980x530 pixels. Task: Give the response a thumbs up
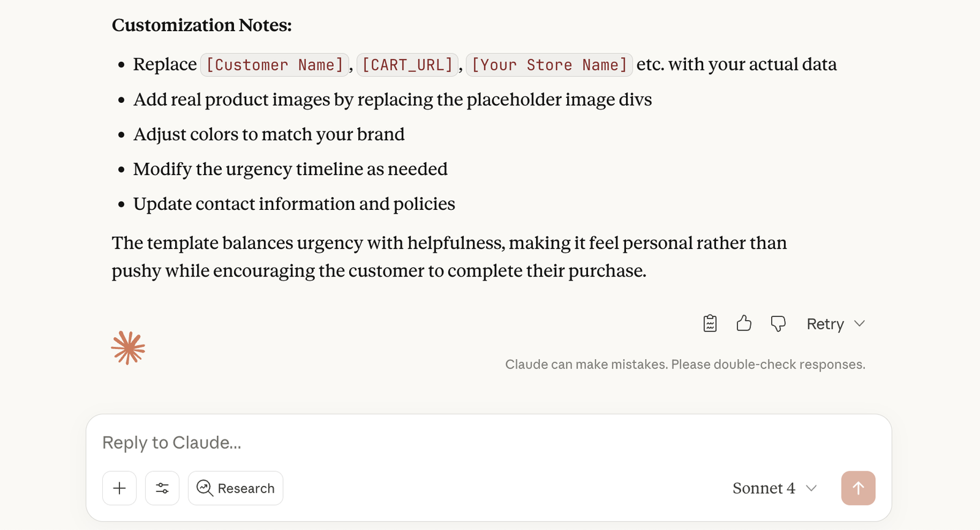pos(744,323)
